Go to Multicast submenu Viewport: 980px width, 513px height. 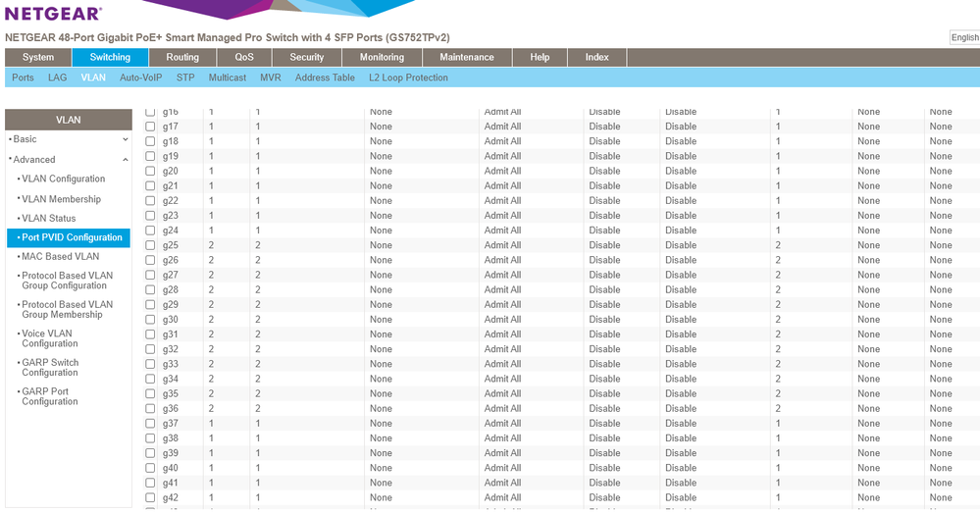click(x=228, y=77)
